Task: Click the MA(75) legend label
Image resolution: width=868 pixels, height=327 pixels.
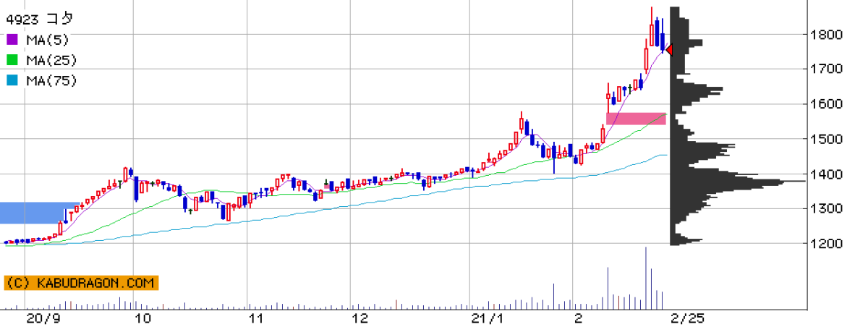Action: point(52,81)
